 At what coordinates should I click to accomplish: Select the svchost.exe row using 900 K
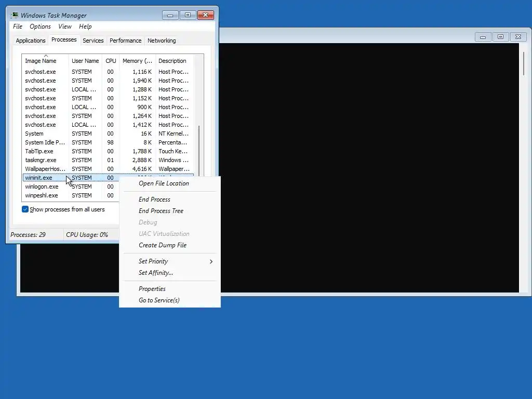pos(108,107)
